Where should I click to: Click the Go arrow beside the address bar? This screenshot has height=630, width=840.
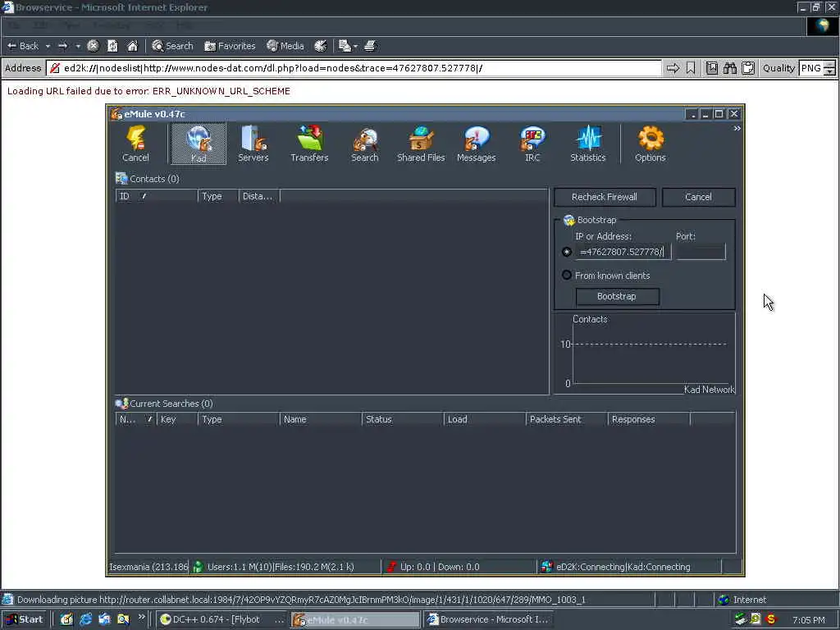click(673, 68)
